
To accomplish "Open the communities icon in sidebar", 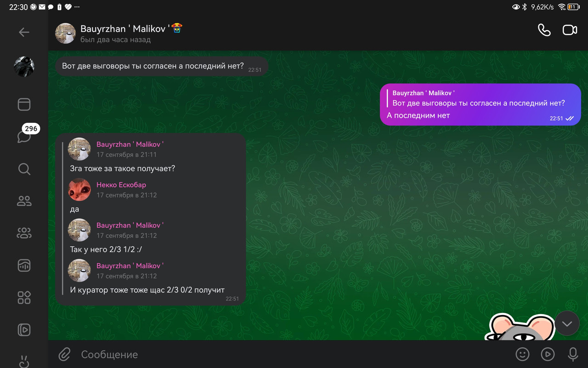I will (x=24, y=233).
